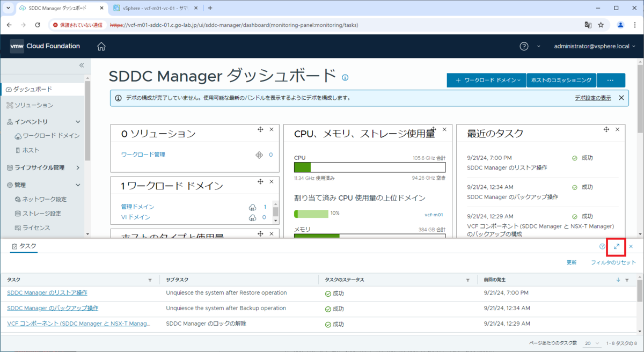Collapse the left navigation with double chevron
The height and width of the screenshot is (352, 644).
(x=82, y=65)
